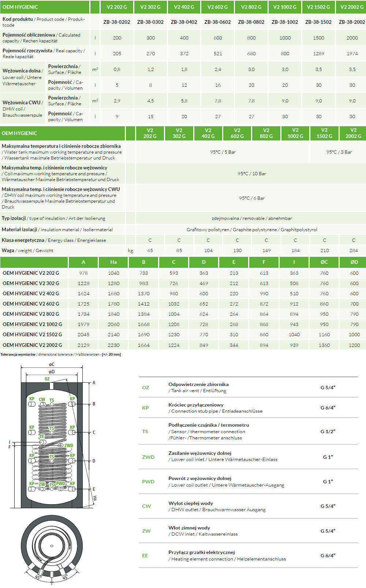366x588 pixels.
Task: Select Ha value 2230
Action: coord(113,345)
